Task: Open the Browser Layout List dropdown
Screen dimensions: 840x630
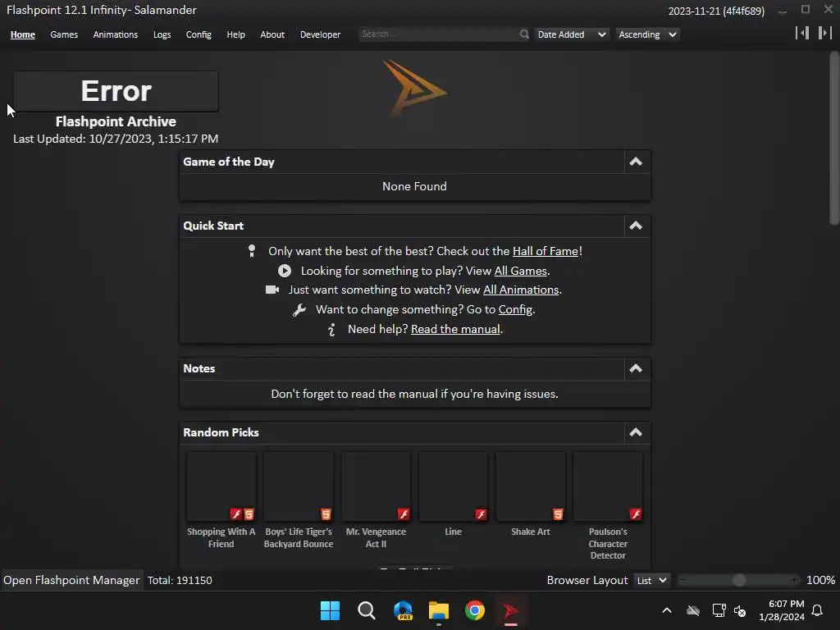Action: [651, 580]
